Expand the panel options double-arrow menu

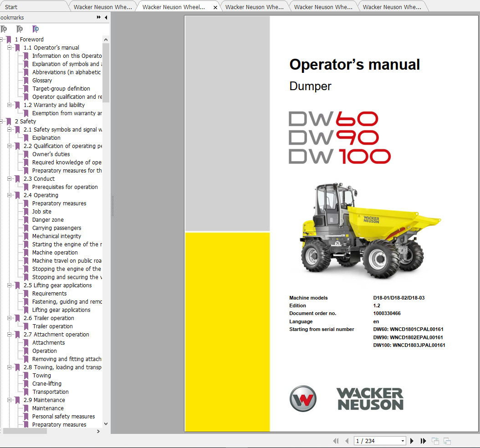point(98,17)
